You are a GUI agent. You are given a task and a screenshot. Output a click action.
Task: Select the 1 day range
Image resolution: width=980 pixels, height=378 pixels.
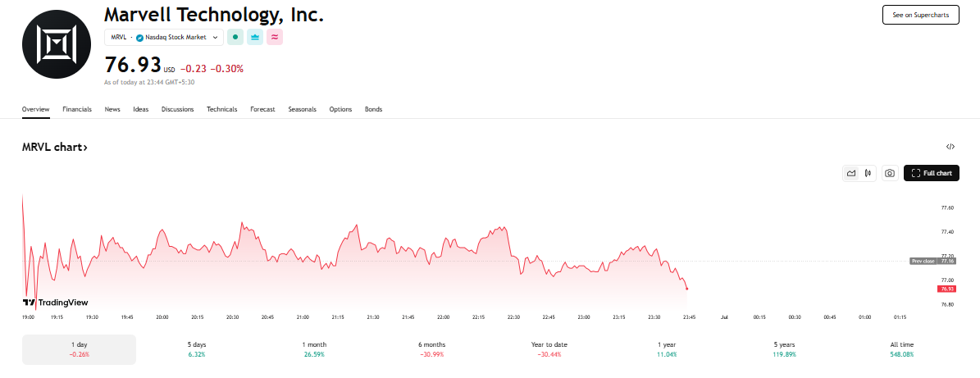coord(79,349)
